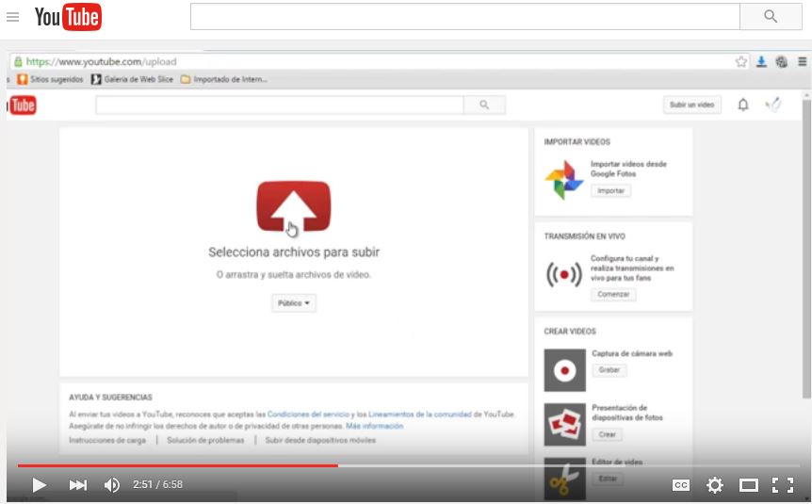Click the Editar button
Screen dimensions: 812x504
tap(608, 479)
